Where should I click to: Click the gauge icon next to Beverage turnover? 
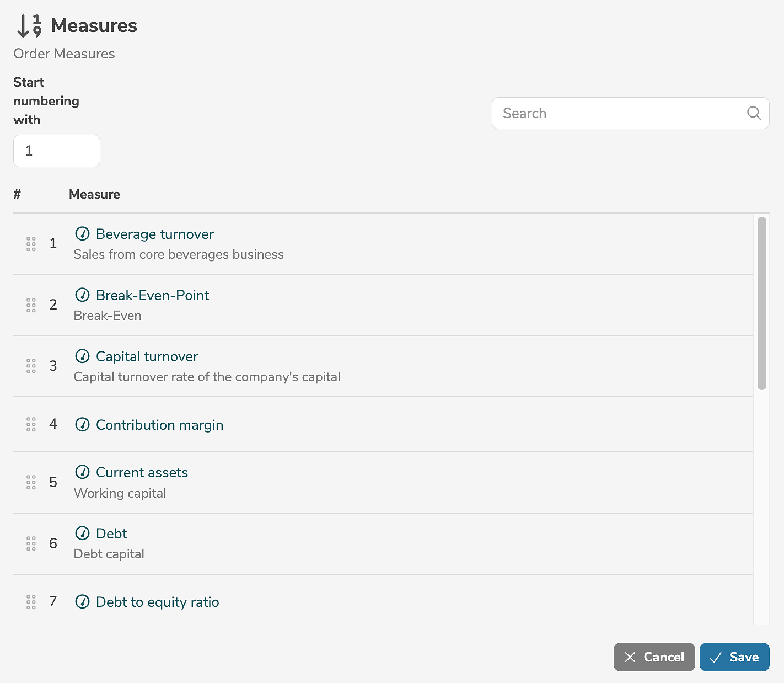point(82,234)
